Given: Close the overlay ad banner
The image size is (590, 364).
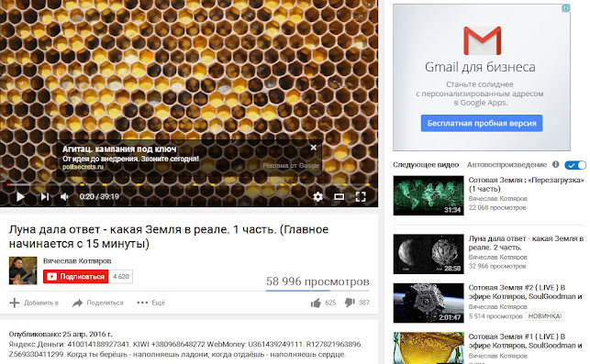Looking at the screenshot, I should click(x=314, y=148).
